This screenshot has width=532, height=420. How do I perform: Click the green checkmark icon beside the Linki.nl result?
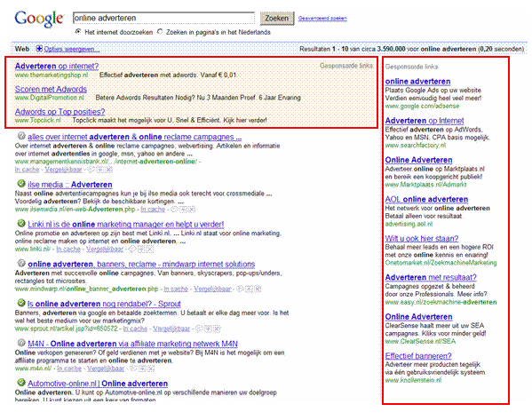[21, 223]
